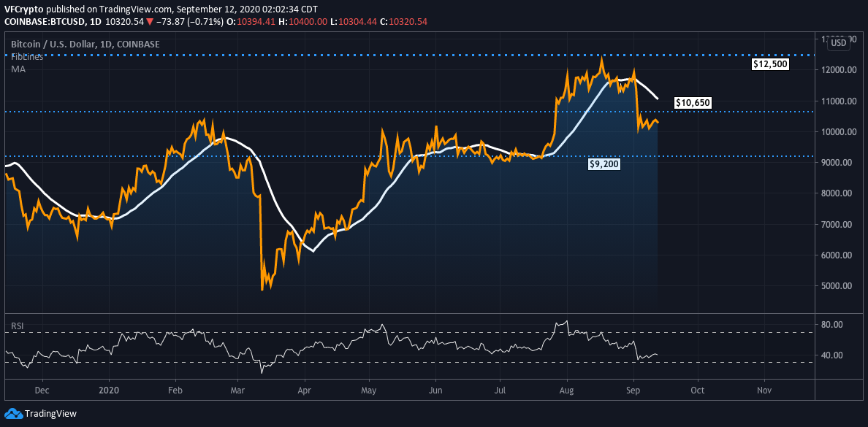Click the 10000.00 tick on price axis

839,132
